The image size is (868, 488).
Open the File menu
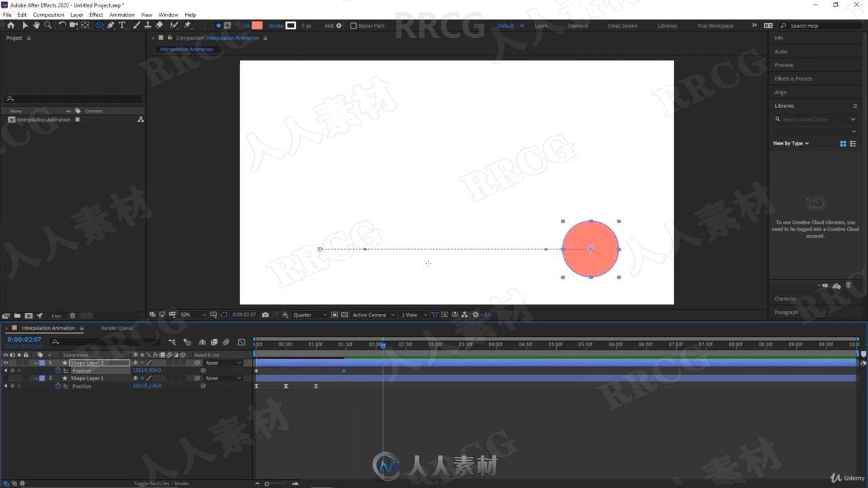point(7,14)
